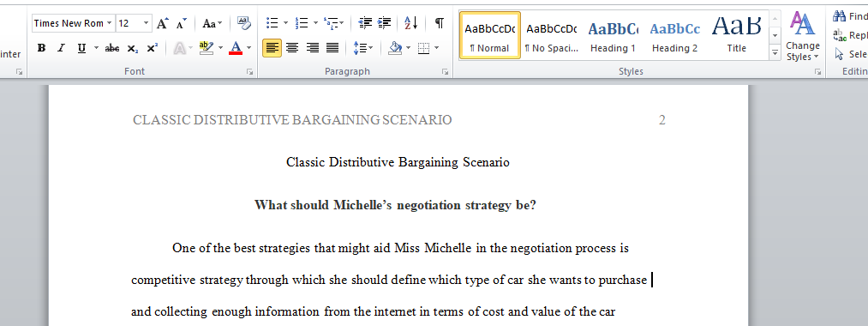Open the Borders dropdown arrow
868x326 pixels.
pos(437,48)
